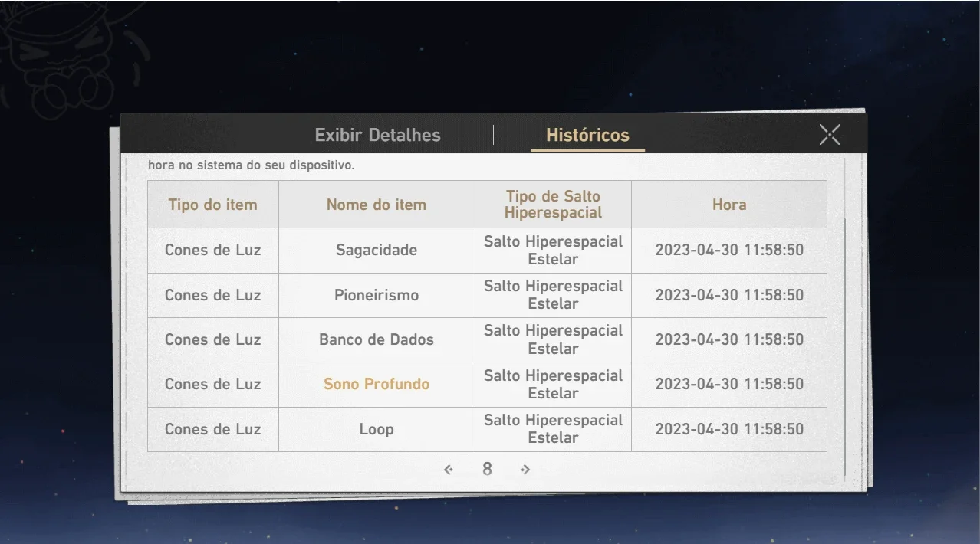Go to the next history page arrow
980x544 pixels.
[525, 470]
